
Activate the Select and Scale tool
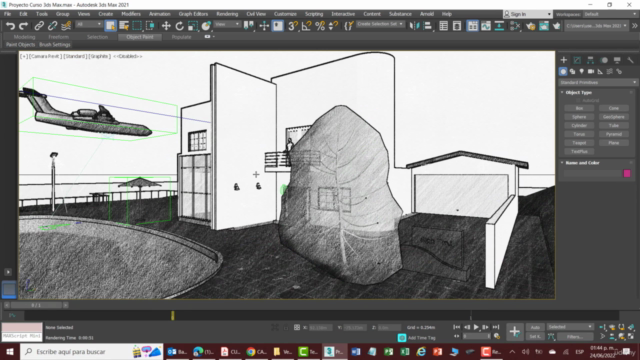pos(193,26)
